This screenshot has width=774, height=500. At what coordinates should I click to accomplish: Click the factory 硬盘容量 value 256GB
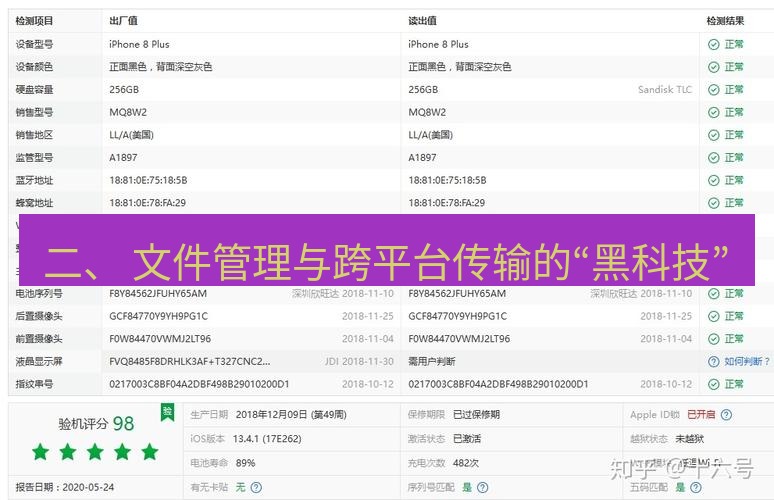pyautogui.click(x=124, y=90)
